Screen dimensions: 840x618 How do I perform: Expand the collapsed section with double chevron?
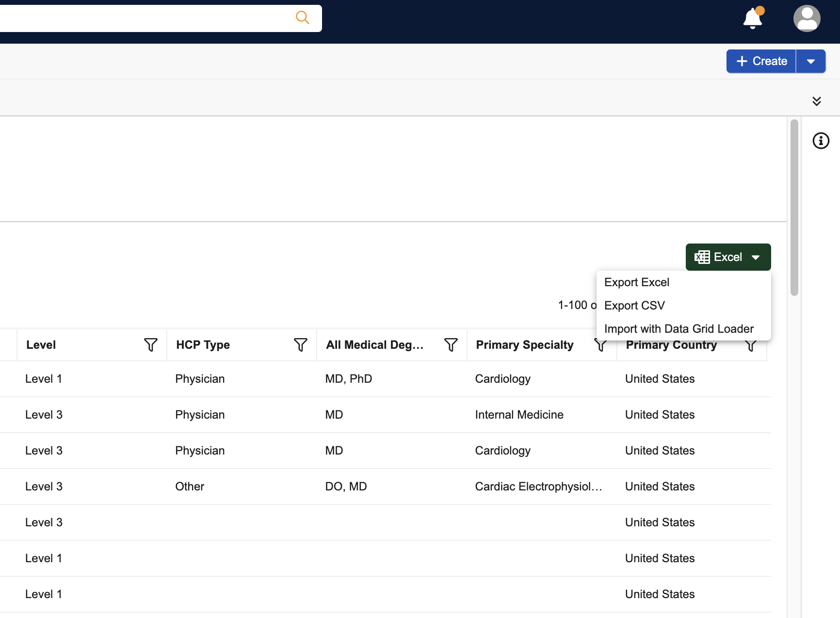tap(816, 101)
